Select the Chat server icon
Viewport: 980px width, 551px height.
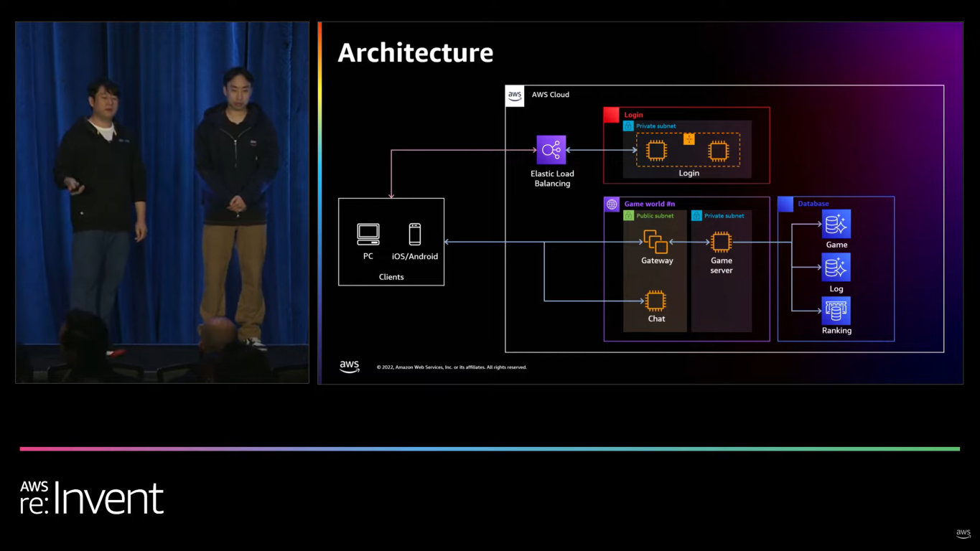pyautogui.click(x=655, y=302)
